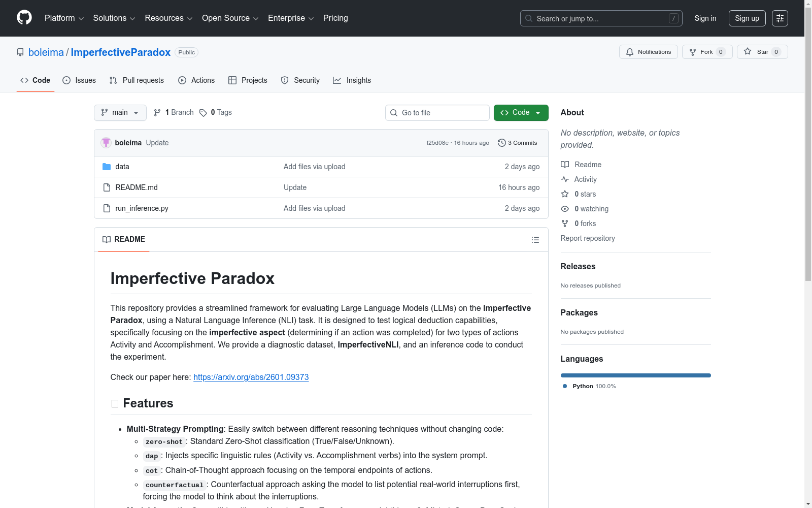
Task: Open the boleima owner link
Action: click(x=46, y=52)
